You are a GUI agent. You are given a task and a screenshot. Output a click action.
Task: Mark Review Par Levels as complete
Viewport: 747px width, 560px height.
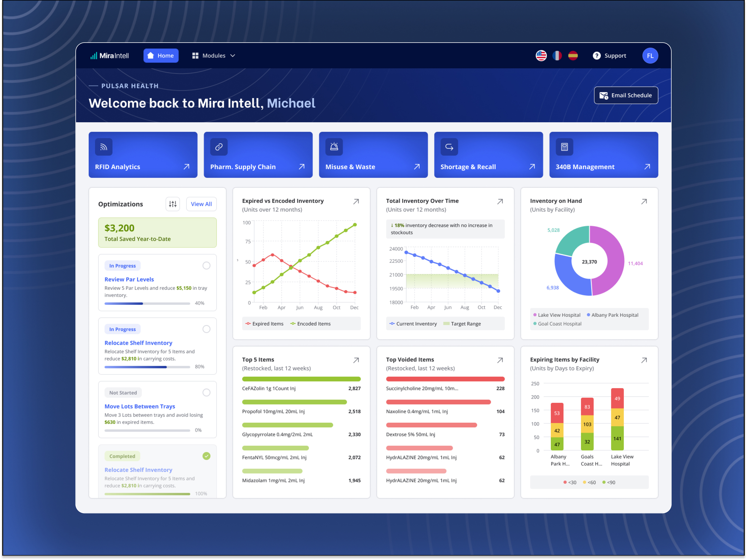coord(206,266)
